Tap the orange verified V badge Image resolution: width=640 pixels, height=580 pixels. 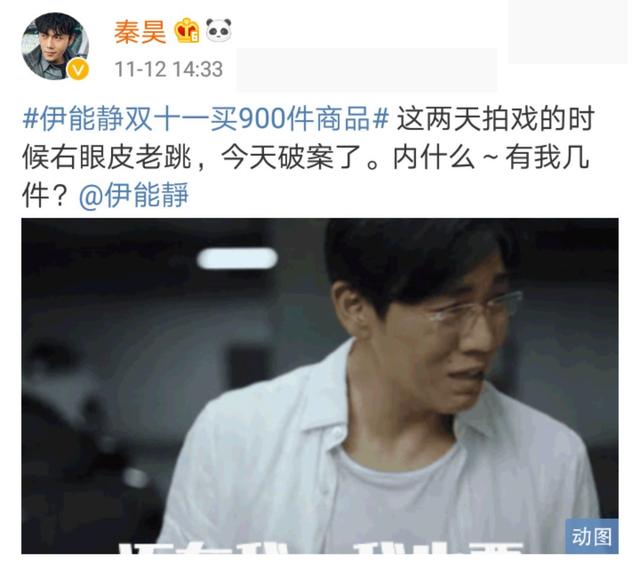click(78, 69)
